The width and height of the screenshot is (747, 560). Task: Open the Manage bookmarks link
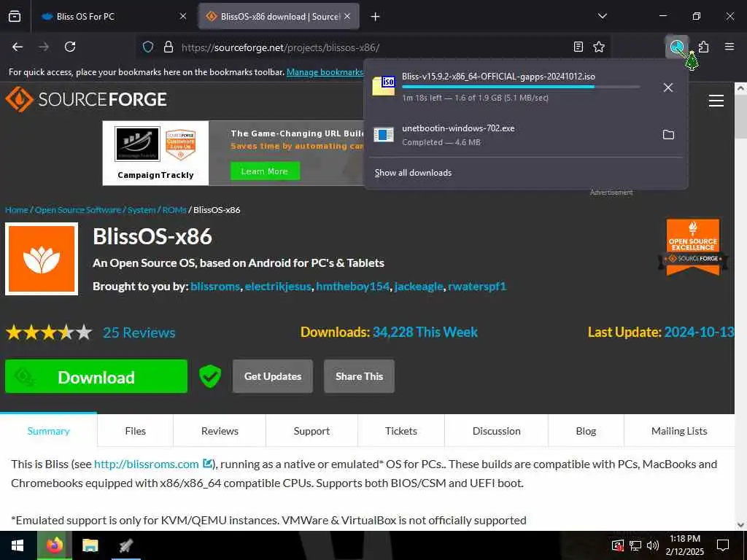[x=325, y=72]
